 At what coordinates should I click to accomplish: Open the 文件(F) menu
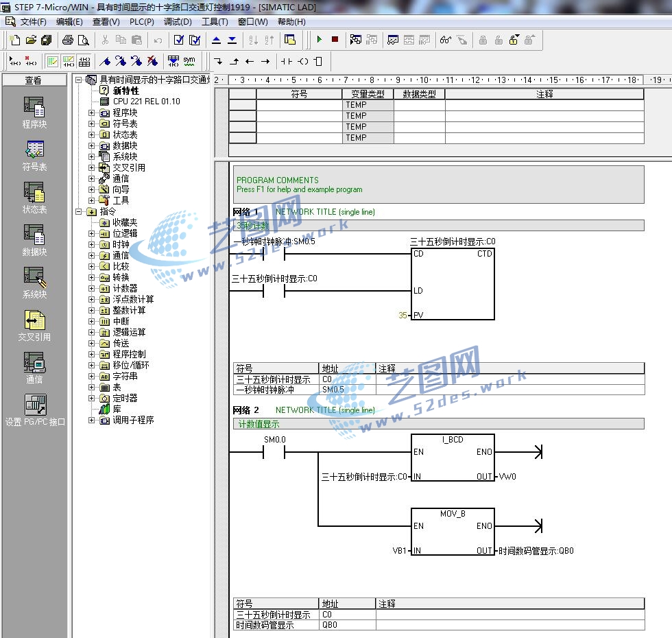tap(33, 22)
